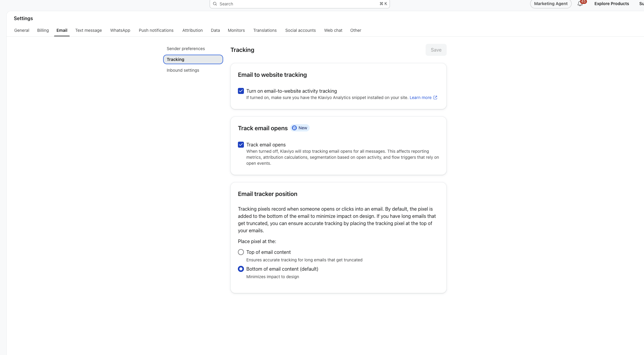
Task: Open the Translations tab
Action: pyautogui.click(x=265, y=30)
